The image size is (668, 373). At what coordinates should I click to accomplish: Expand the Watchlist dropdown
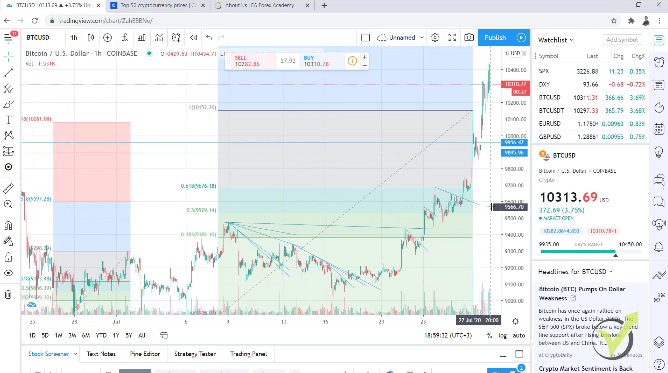pyautogui.click(x=556, y=40)
